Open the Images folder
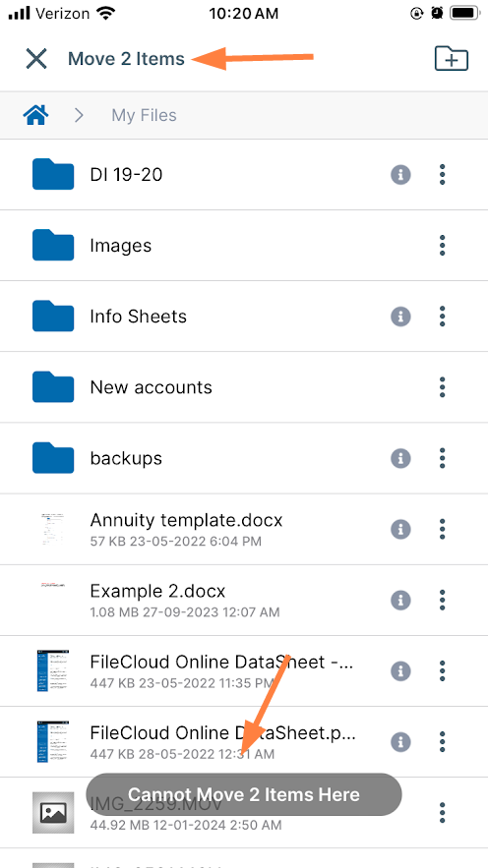The width and height of the screenshot is (488, 868). (244, 246)
